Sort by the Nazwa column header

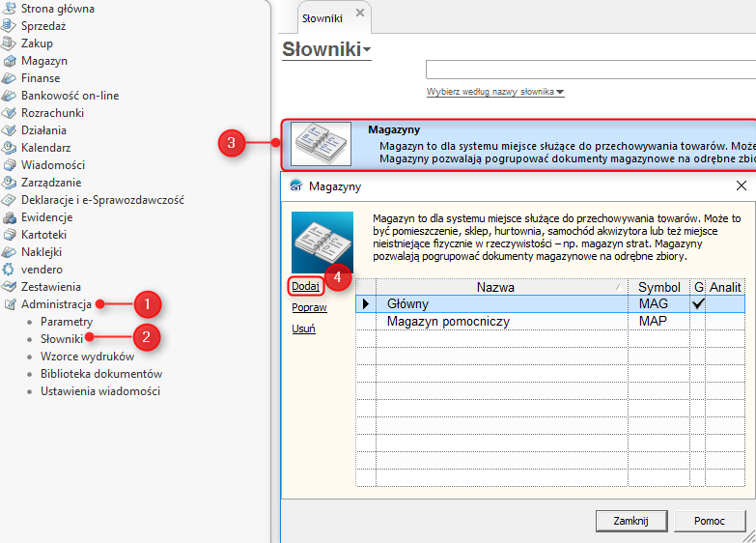click(501, 287)
